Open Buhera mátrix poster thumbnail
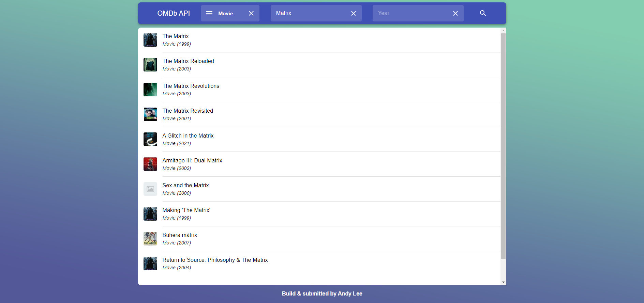 click(150, 239)
